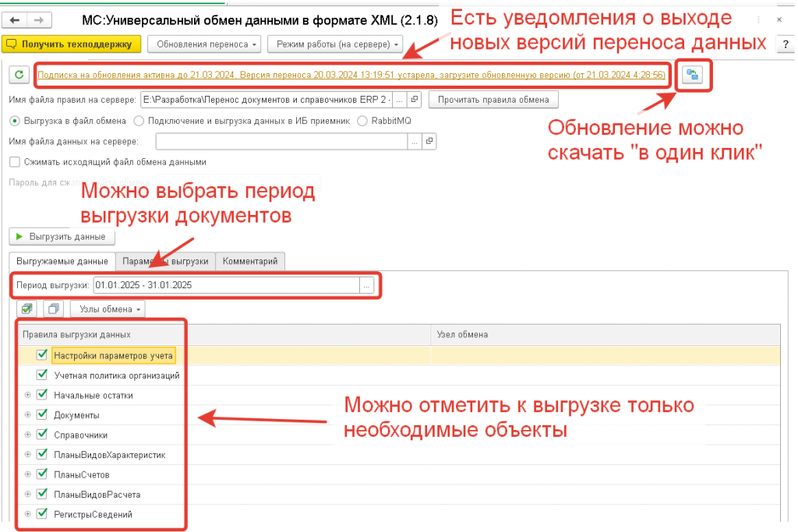Toggle the 'Документы' checkbox
The width and height of the screenshot is (798, 532).
tap(42, 414)
